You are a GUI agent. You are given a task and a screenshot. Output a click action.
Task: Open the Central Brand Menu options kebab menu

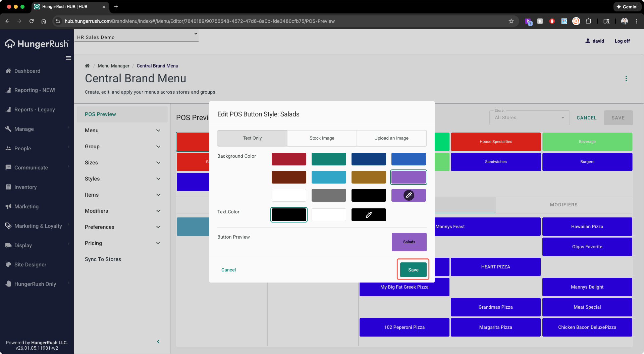coord(626,78)
